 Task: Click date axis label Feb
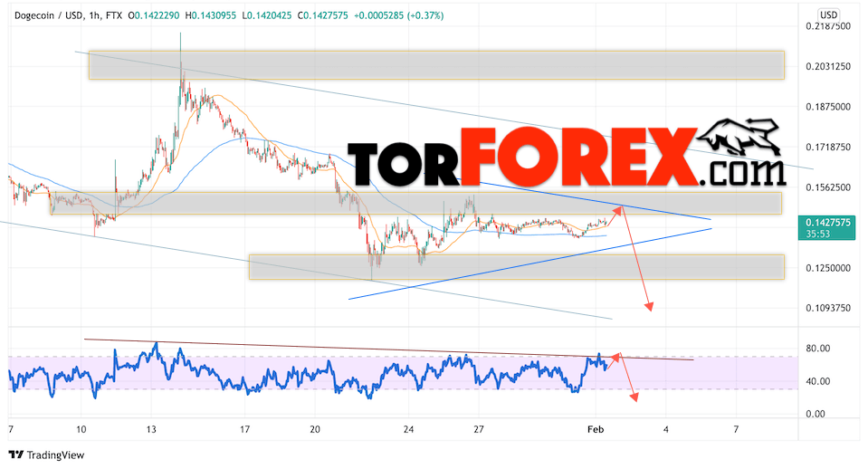point(596,429)
